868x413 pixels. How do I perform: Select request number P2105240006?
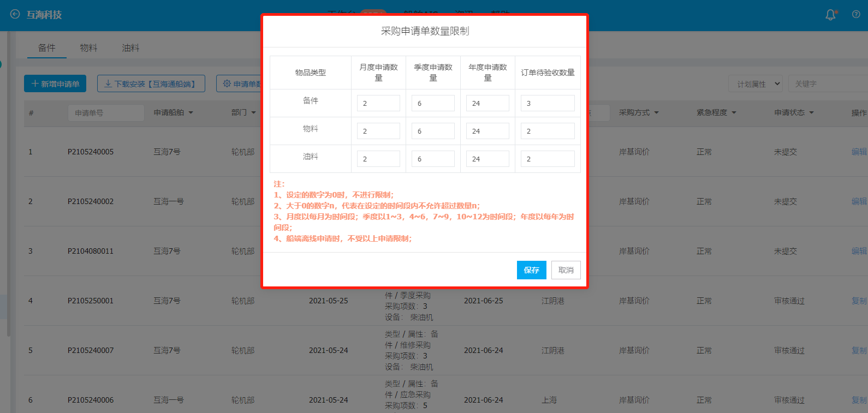91,400
